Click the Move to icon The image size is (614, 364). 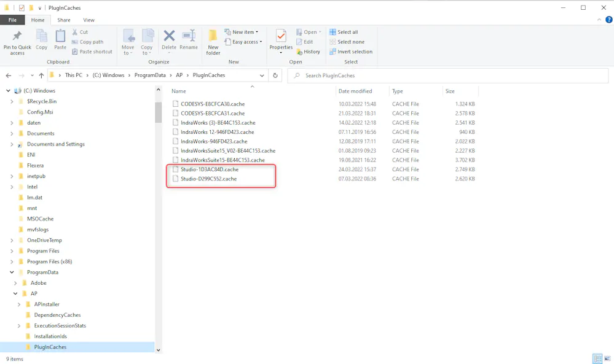coord(128,36)
